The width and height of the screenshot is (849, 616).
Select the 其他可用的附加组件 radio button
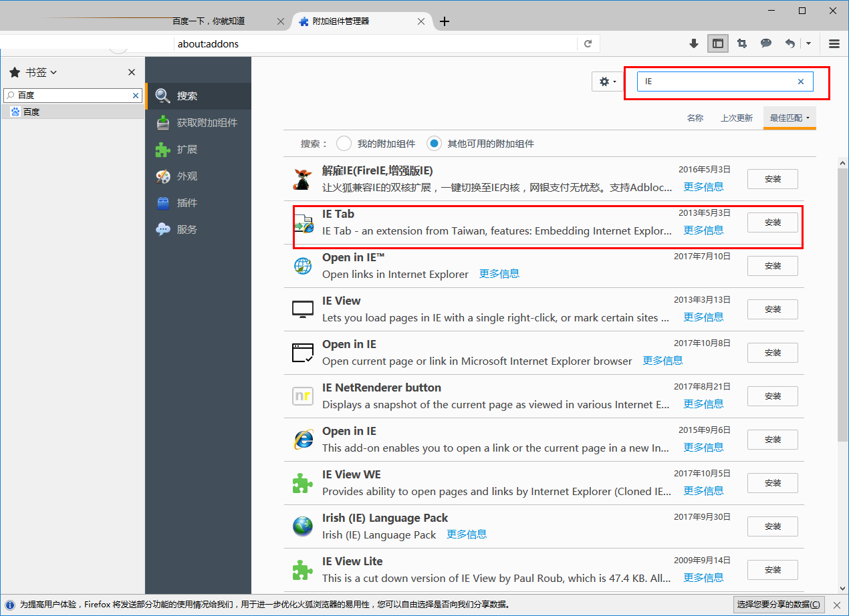(435, 144)
